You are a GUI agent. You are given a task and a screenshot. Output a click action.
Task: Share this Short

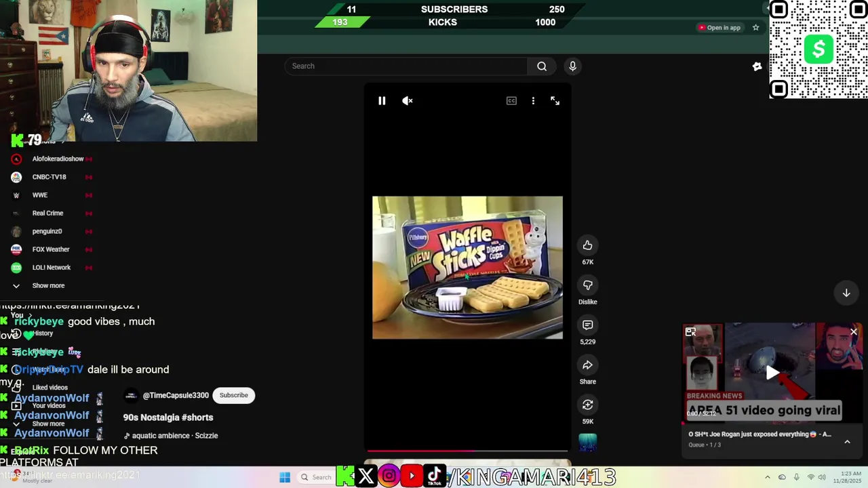tap(588, 365)
